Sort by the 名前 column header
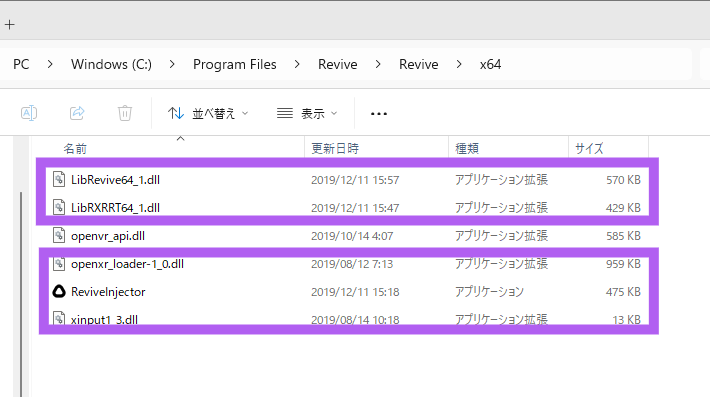 (x=75, y=148)
